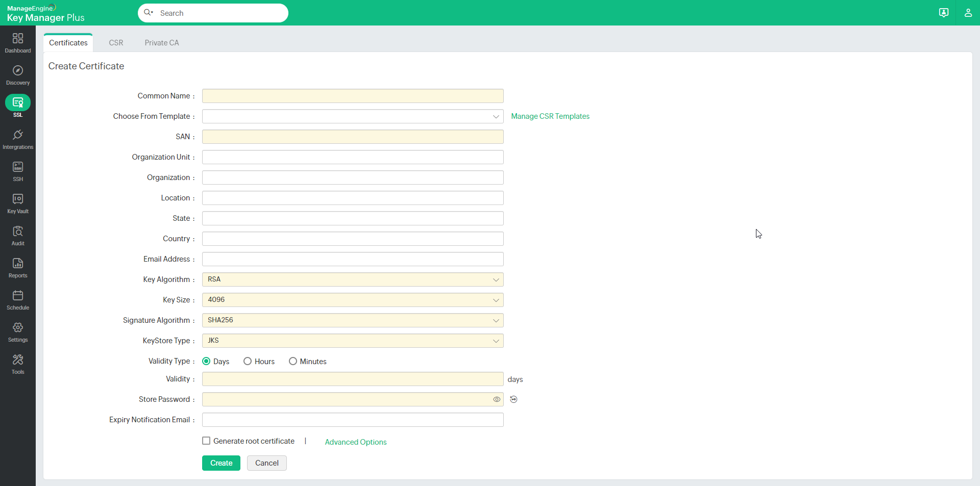Click the Cancel button
980x486 pixels.
pos(267,463)
